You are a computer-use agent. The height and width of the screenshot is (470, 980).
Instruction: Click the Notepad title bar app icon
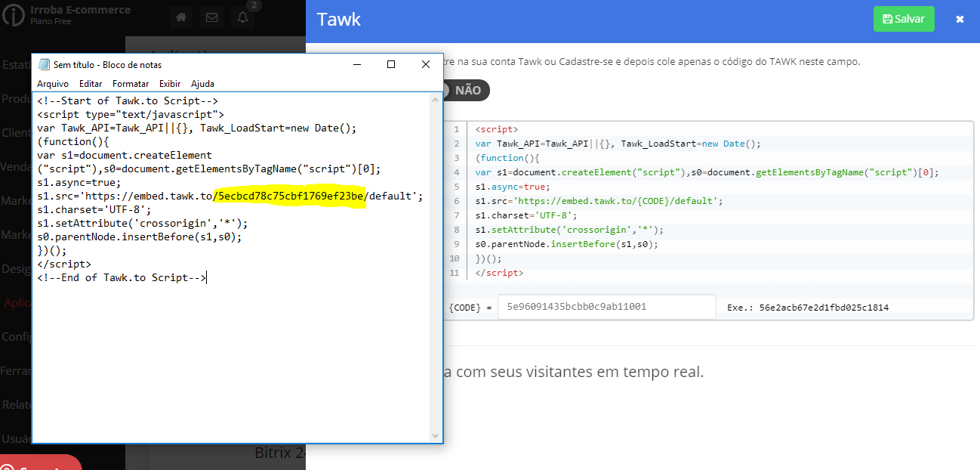point(44,65)
